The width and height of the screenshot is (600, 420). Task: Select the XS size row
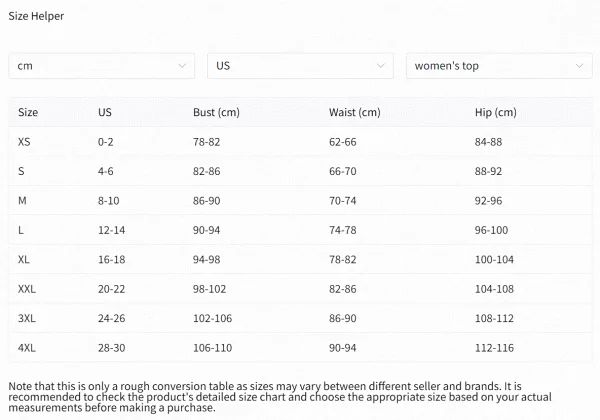click(300, 142)
